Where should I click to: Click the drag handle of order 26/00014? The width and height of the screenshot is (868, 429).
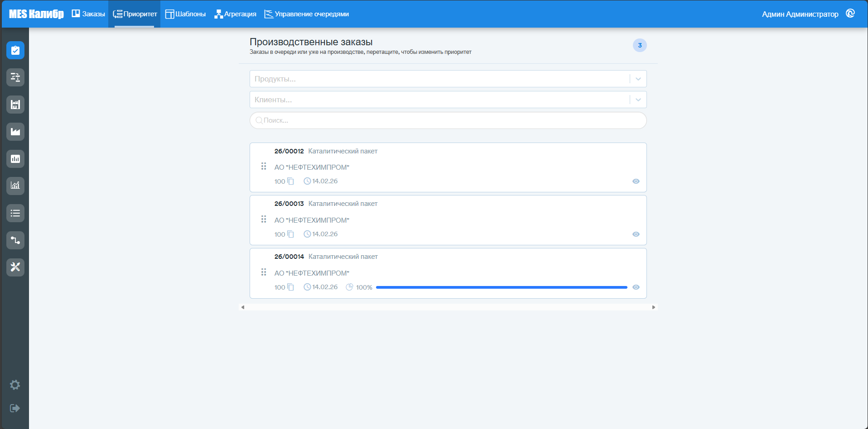264,272
